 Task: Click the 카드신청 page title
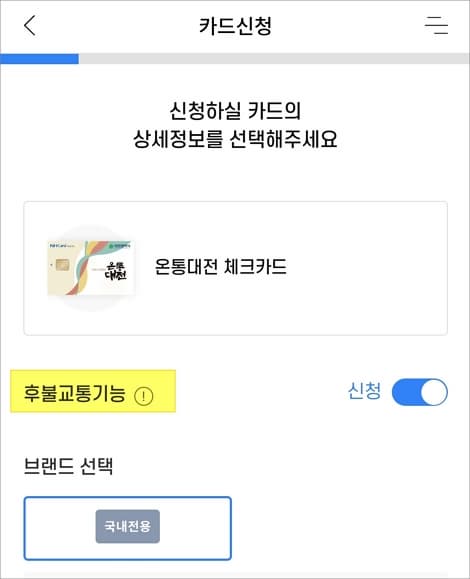point(235,26)
